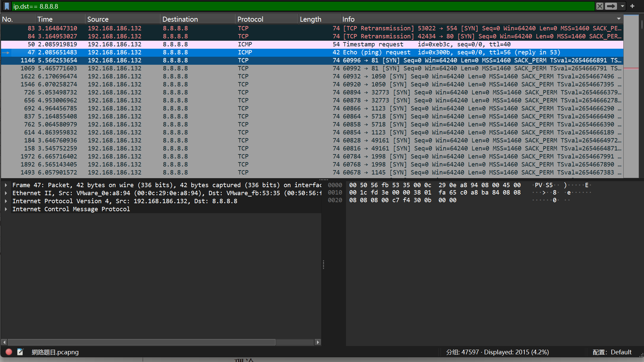The width and height of the screenshot is (644, 362).
Task: Click into the ip.dst display filter field
Action: click(300, 6)
